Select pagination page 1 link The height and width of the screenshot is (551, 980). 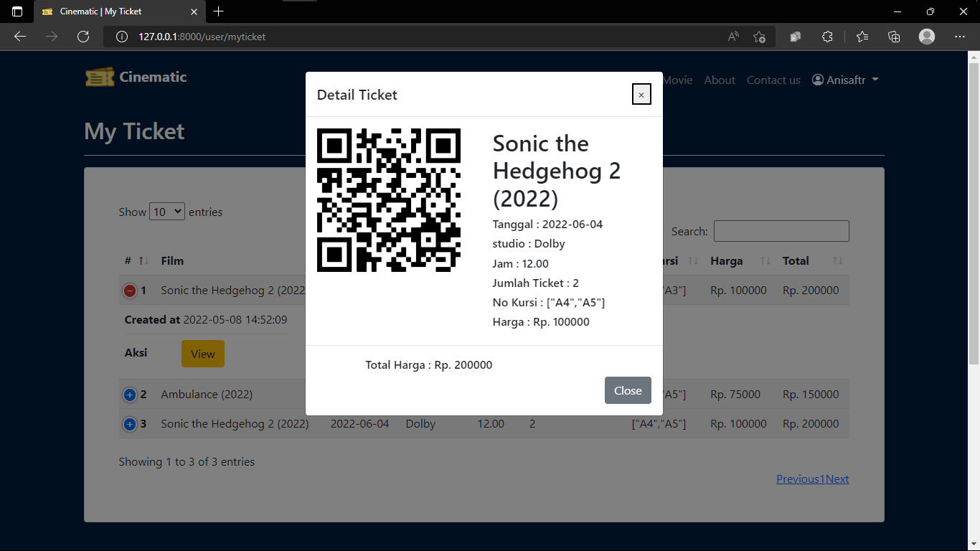tap(823, 479)
